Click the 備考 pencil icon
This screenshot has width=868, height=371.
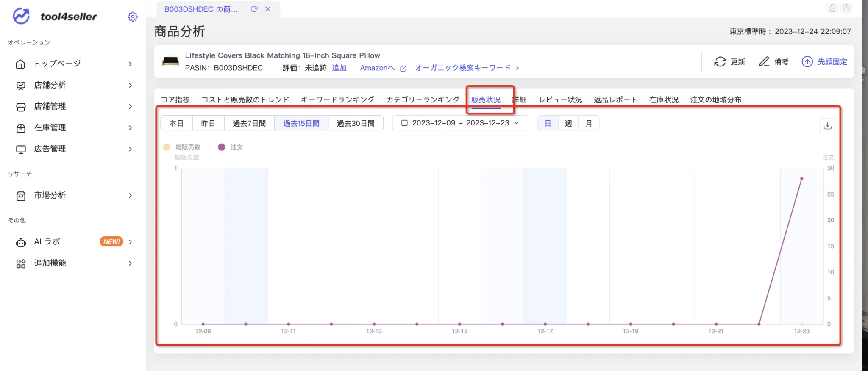coord(764,62)
